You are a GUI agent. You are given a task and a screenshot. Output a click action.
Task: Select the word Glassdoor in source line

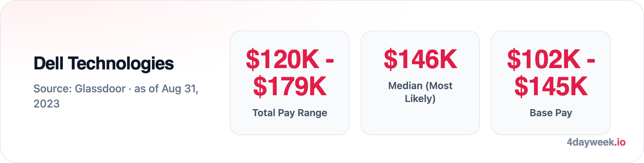click(100, 88)
